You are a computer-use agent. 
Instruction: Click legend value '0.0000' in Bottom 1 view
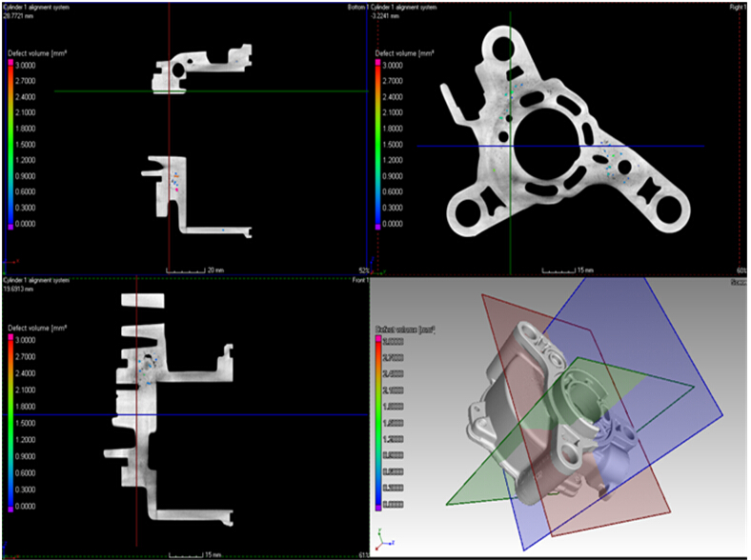[26, 224]
